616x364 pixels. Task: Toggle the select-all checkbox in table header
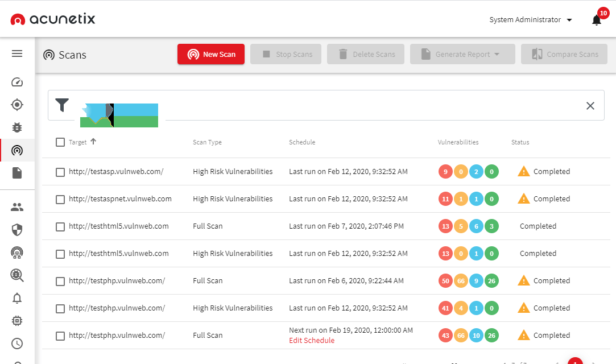tap(60, 142)
